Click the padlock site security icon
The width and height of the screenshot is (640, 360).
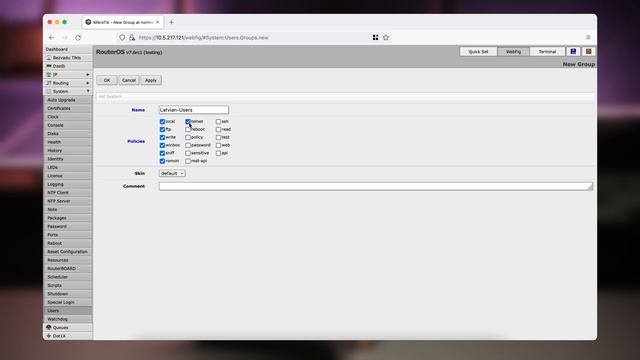point(132,38)
